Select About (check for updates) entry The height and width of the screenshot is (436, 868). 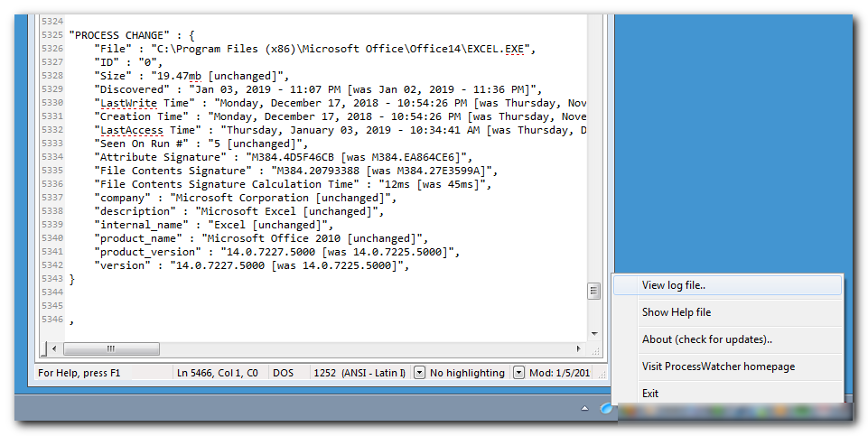pos(727,339)
